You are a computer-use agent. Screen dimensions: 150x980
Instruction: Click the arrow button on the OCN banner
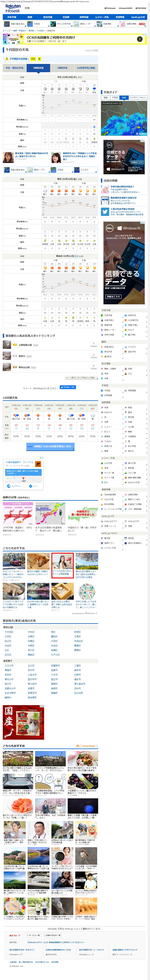tap(140, 39)
